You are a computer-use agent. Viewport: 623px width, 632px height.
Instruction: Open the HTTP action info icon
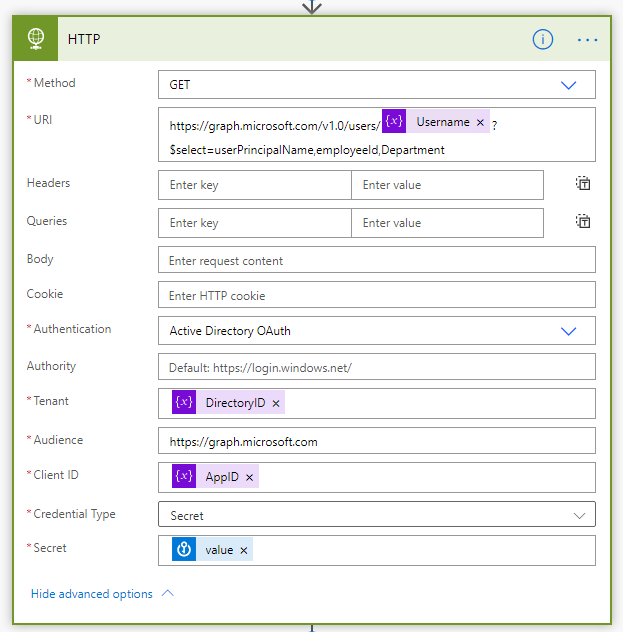pyautogui.click(x=542, y=40)
